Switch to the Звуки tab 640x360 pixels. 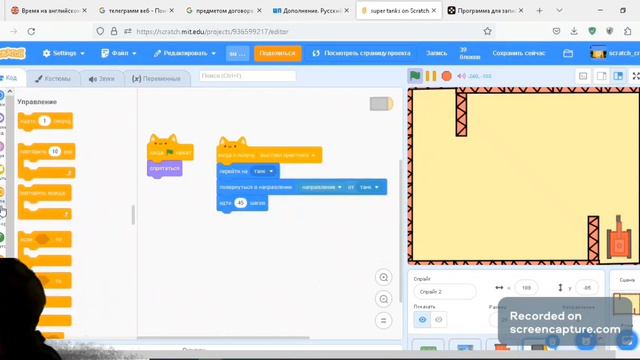click(102, 79)
